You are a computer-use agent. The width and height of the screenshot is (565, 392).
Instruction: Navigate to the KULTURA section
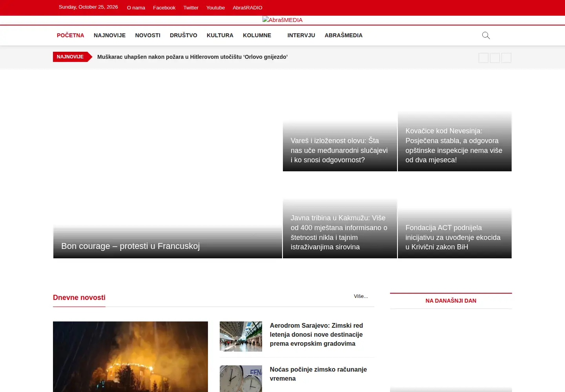tap(220, 35)
